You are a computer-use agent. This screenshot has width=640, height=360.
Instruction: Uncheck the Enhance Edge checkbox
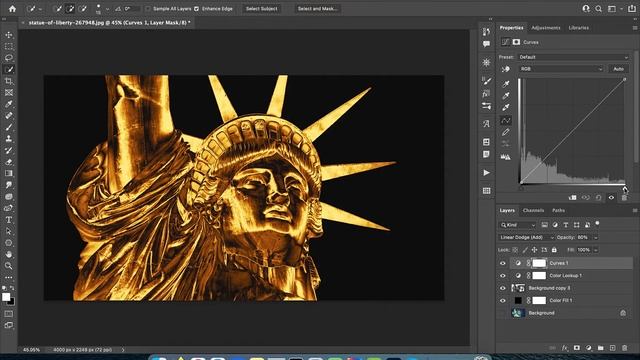tap(196, 9)
